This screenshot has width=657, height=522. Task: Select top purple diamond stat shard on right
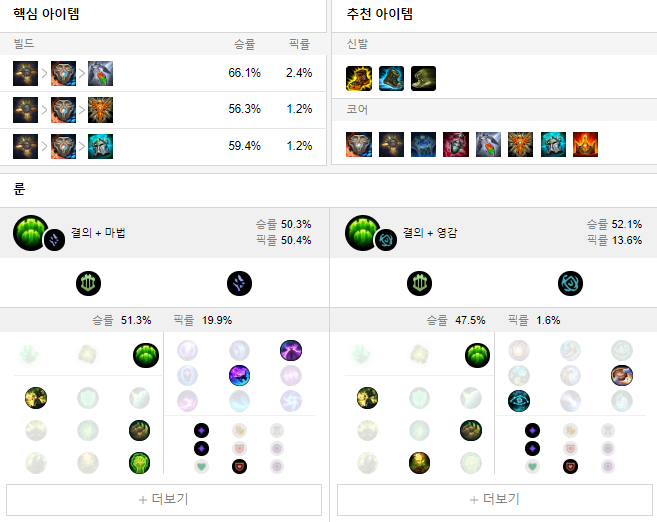pyautogui.click(x=533, y=430)
